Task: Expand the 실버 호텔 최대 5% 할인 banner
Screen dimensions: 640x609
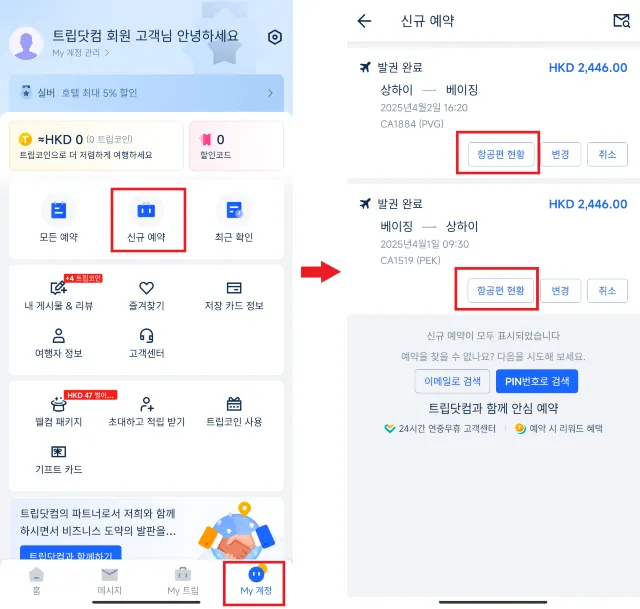Action: tap(147, 93)
